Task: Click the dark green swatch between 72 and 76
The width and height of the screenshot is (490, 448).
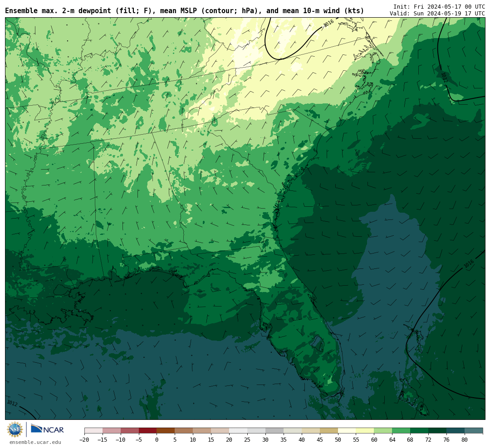Action: point(438,431)
